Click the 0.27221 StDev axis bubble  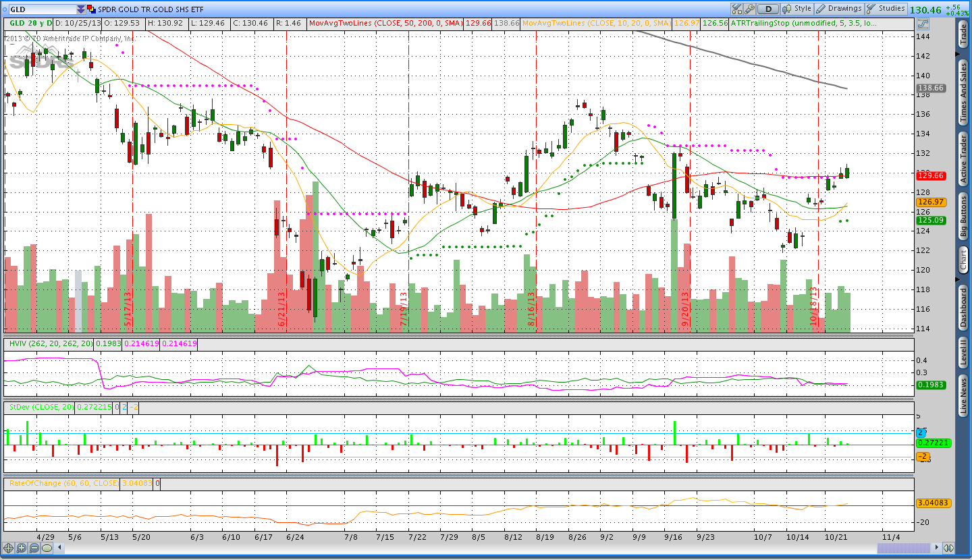point(934,443)
